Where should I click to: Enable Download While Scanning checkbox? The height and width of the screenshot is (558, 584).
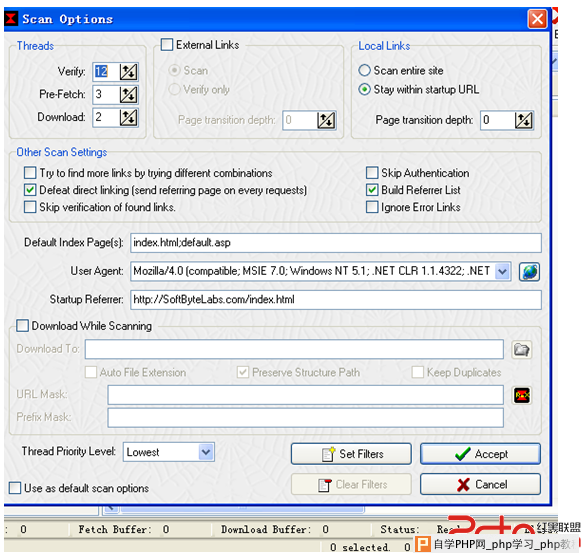[22, 326]
